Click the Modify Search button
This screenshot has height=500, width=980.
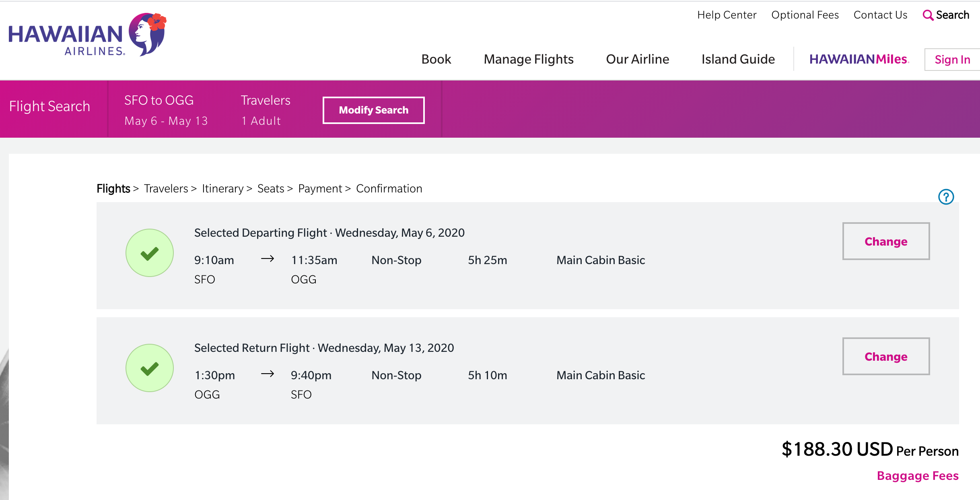[x=373, y=110]
